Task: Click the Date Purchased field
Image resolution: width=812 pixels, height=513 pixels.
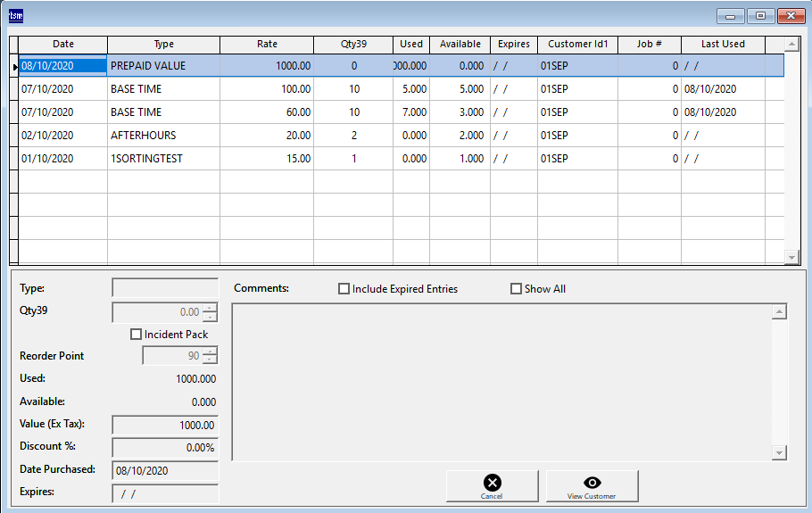Action: [164, 470]
